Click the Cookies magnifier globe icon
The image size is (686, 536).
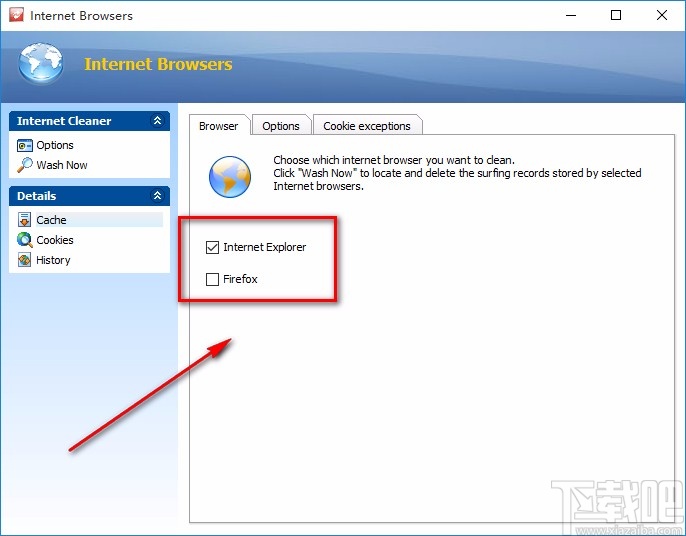click(x=24, y=240)
